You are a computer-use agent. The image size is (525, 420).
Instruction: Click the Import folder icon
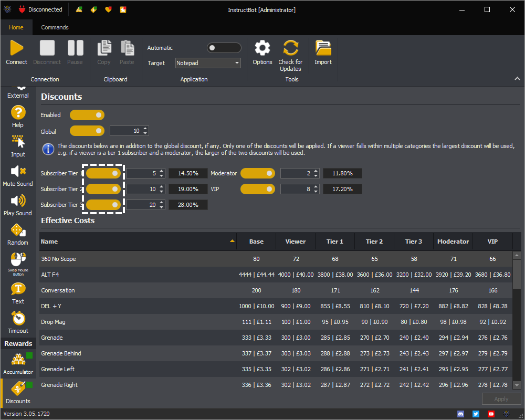(323, 48)
